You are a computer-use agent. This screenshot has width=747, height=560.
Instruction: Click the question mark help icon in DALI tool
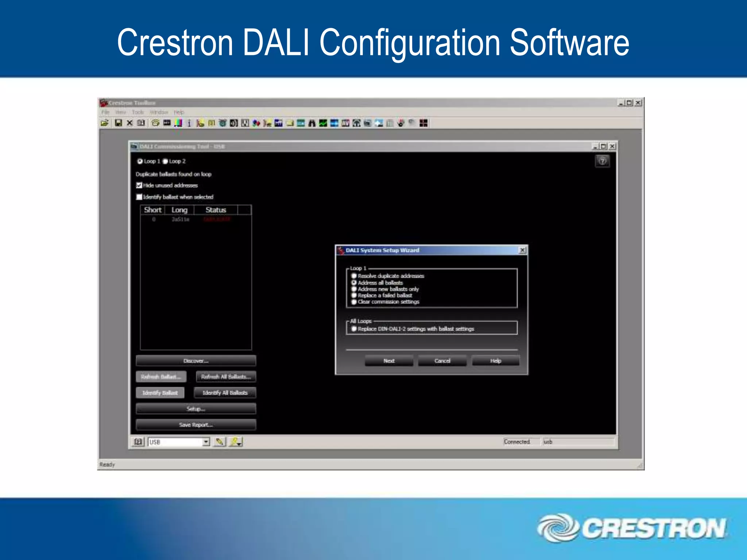pos(603,161)
